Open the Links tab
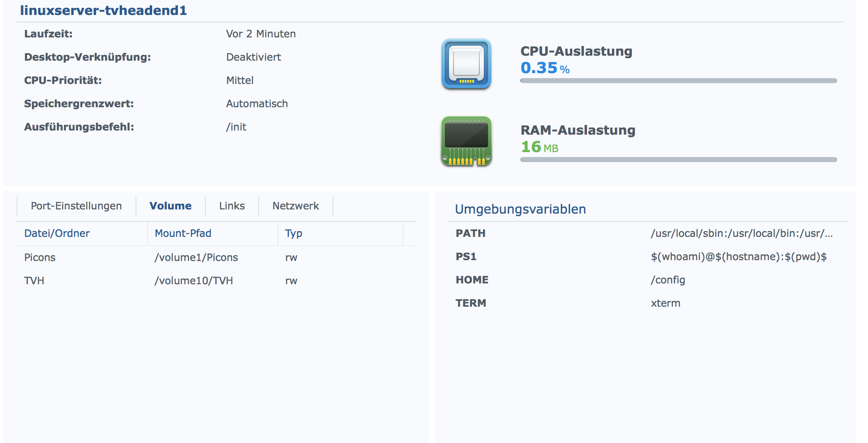The height and width of the screenshot is (443, 868). pyautogui.click(x=232, y=206)
